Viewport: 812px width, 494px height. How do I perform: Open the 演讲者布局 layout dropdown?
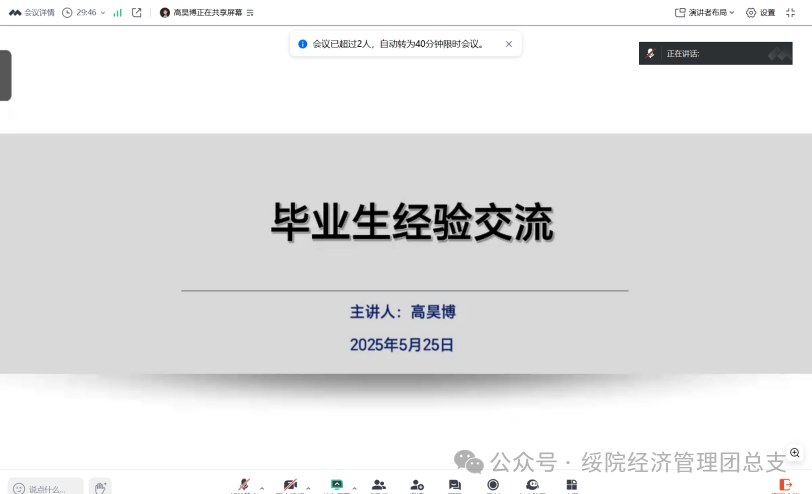[704, 13]
